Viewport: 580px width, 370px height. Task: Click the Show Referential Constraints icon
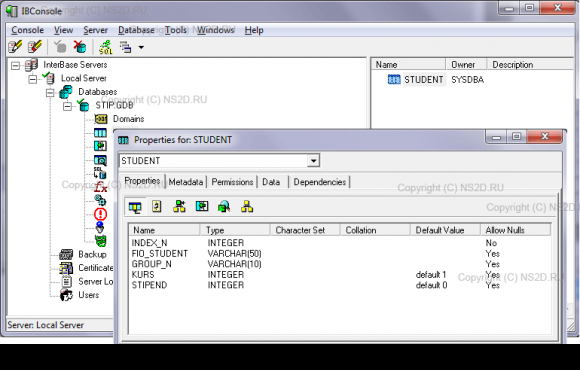tap(247, 206)
